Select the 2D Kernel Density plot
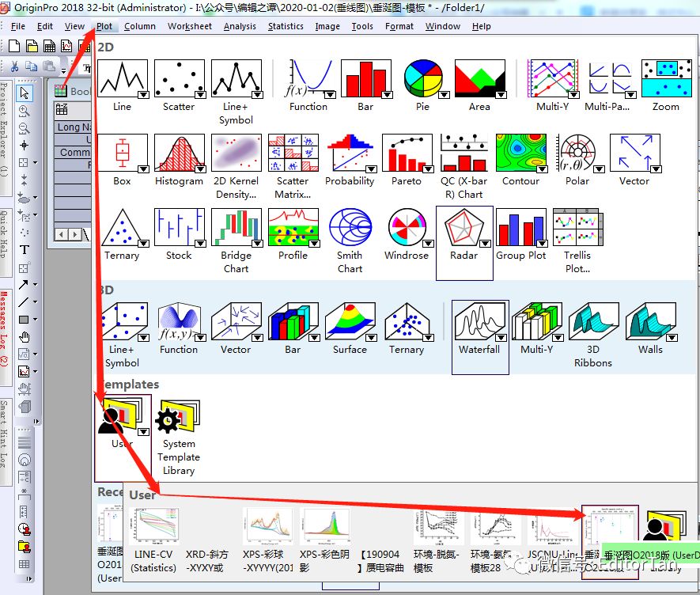The image size is (700, 595). coord(236,153)
